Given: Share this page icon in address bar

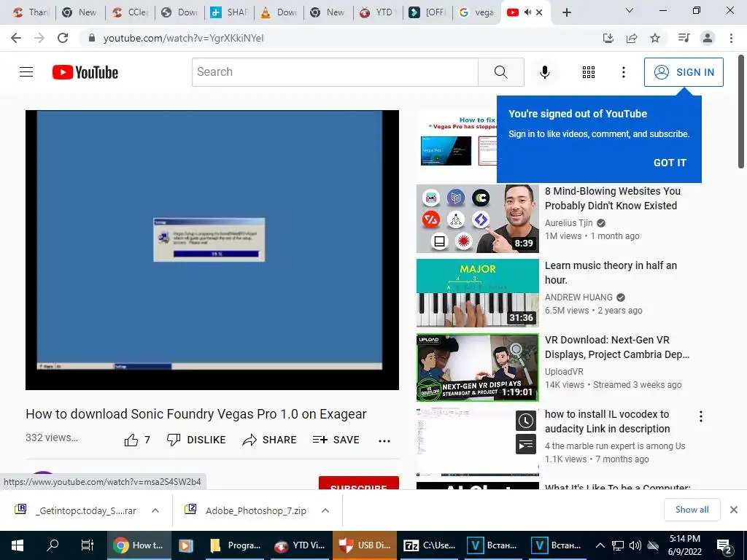Looking at the screenshot, I should point(632,38).
